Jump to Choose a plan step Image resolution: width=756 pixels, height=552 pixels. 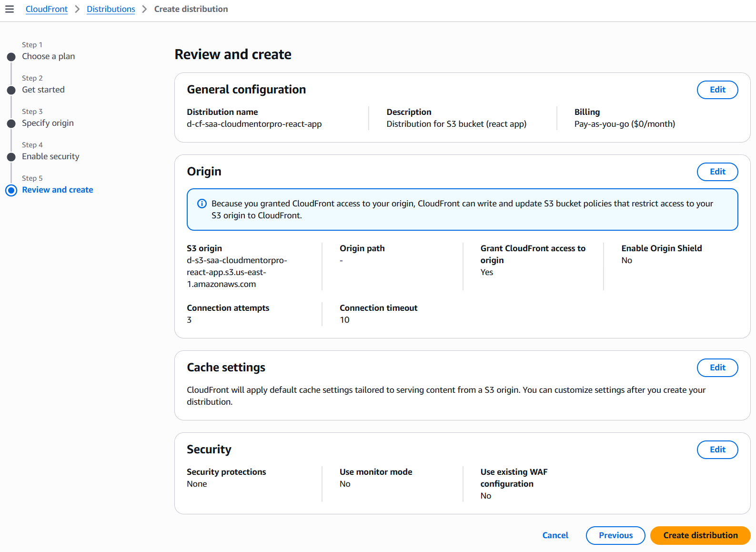tap(48, 56)
